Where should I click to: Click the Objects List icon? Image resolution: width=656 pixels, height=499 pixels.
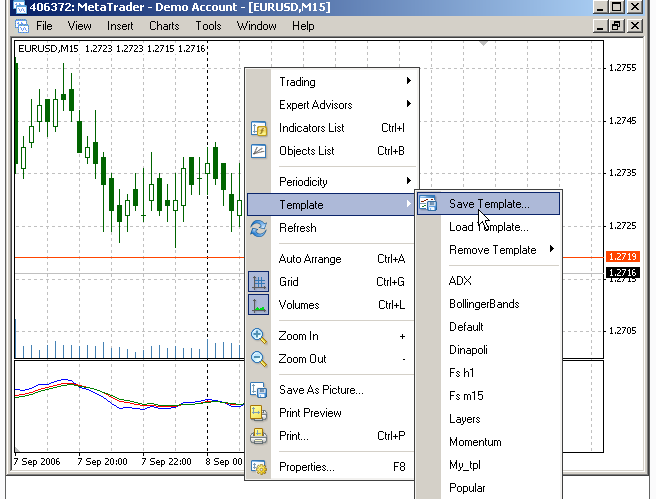pos(259,151)
